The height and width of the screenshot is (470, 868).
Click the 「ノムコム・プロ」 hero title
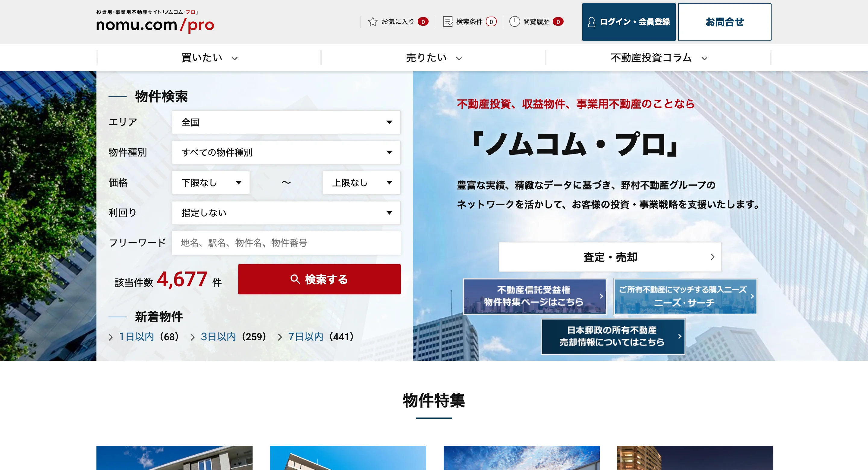click(576, 144)
